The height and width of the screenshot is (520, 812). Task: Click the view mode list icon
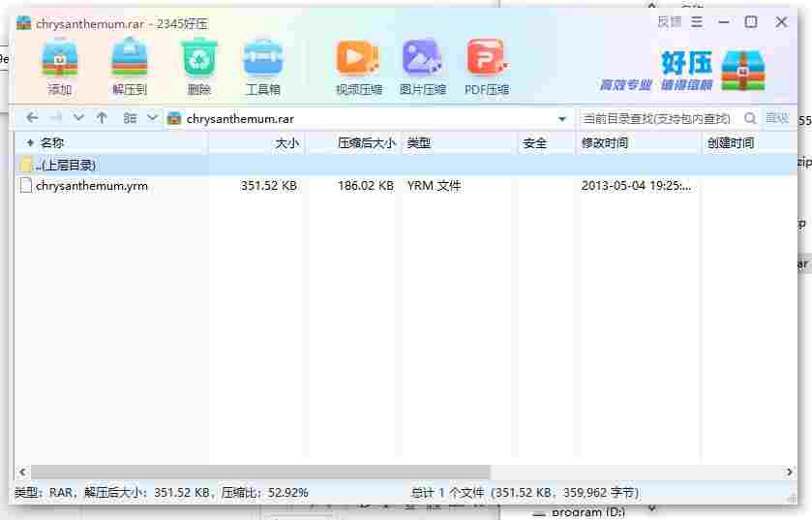click(x=130, y=118)
